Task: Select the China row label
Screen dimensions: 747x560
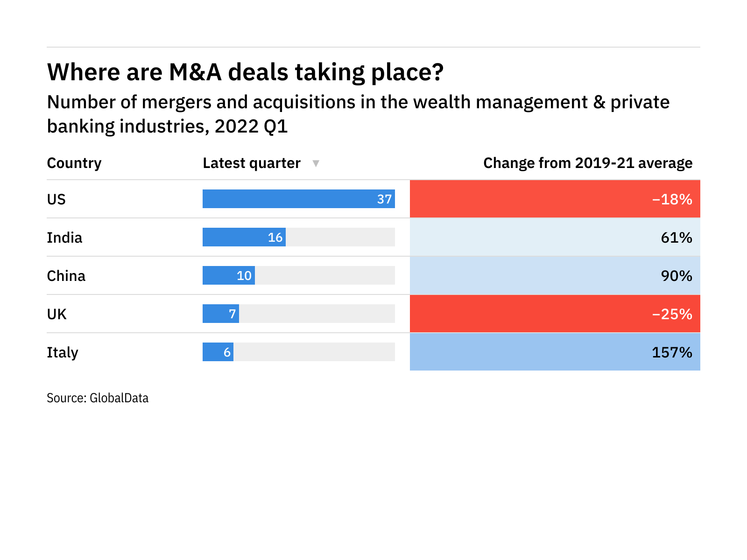Action: point(66,276)
